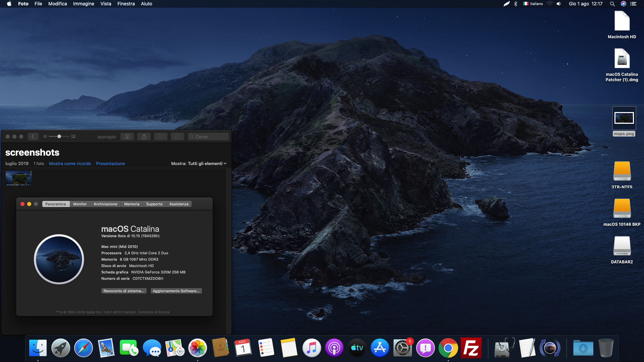Open the Vista menu

[x=106, y=4]
